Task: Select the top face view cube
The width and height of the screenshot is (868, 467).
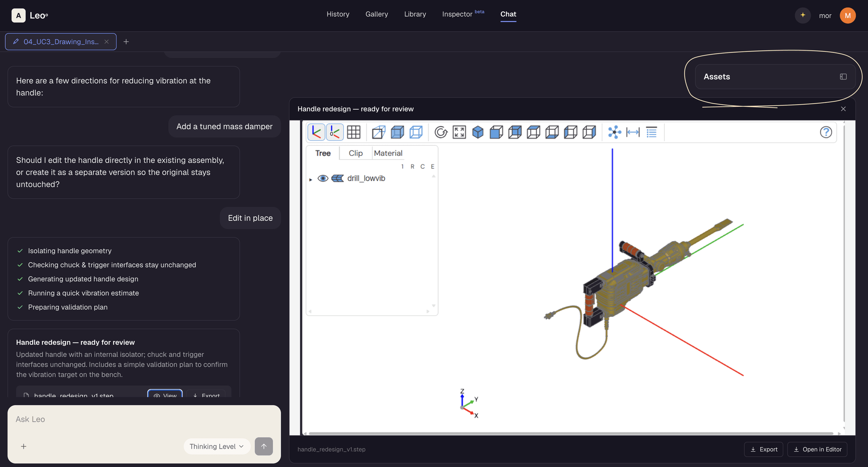Action: click(x=533, y=132)
